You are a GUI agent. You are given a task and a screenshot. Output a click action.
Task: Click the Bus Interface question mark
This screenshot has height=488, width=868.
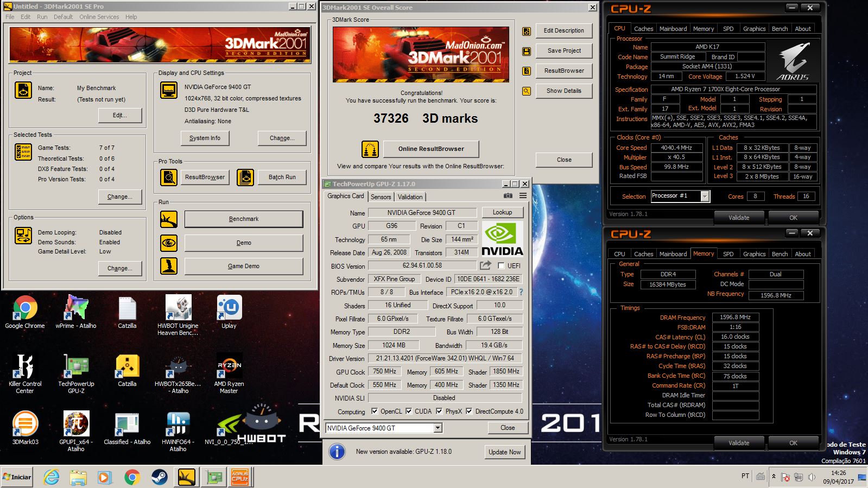pyautogui.click(x=521, y=292)
